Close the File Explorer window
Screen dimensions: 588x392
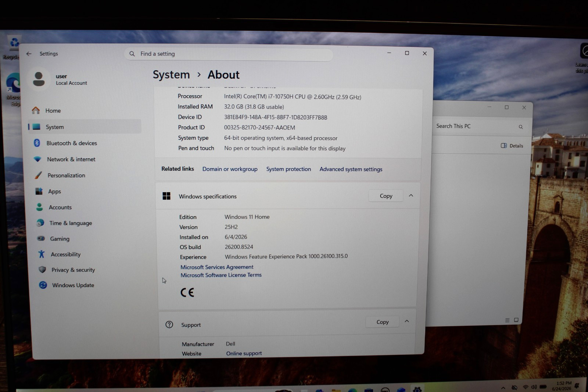524,108
